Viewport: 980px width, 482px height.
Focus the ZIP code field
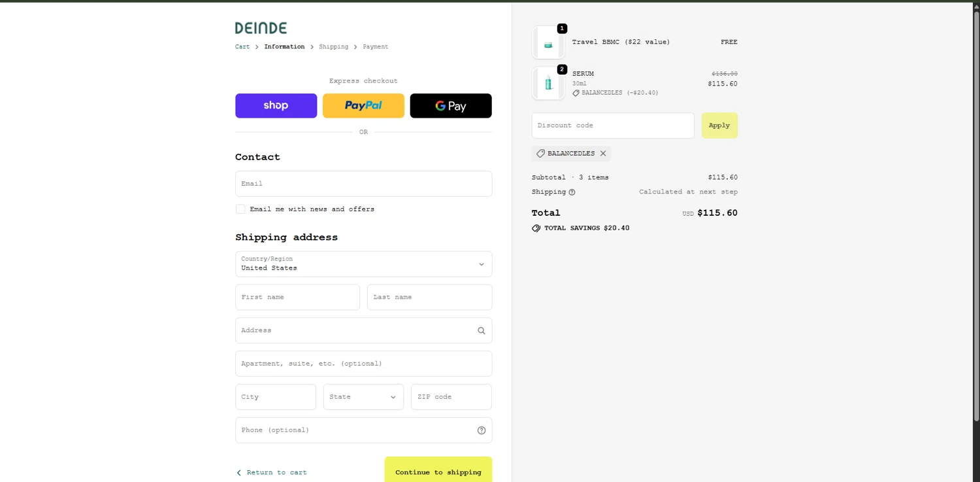coord(451,397)
